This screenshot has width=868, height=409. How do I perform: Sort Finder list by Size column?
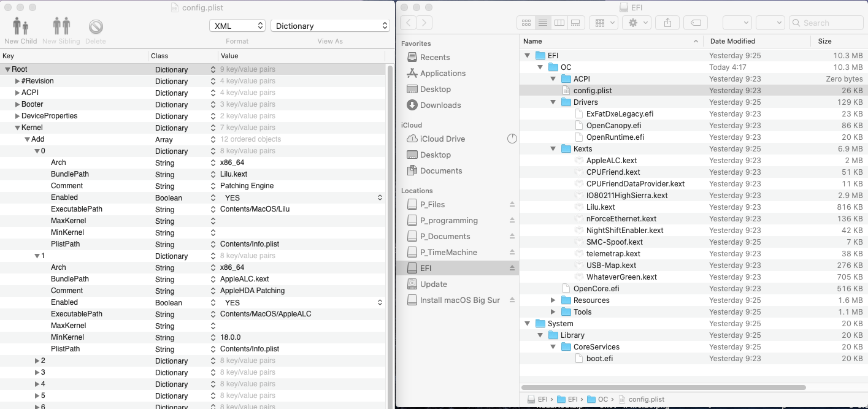pyautogui.click(x=839, y=41)
